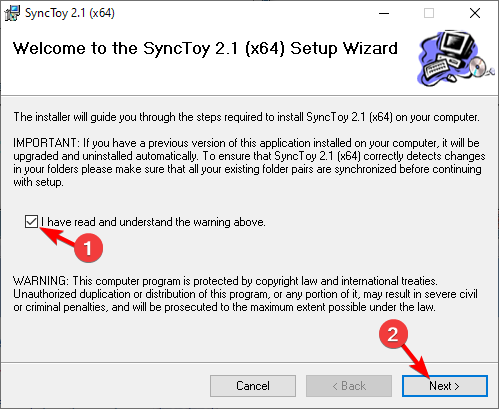
Task: Click the WARNING copyright law paragraph
Action: pos(245,294)
